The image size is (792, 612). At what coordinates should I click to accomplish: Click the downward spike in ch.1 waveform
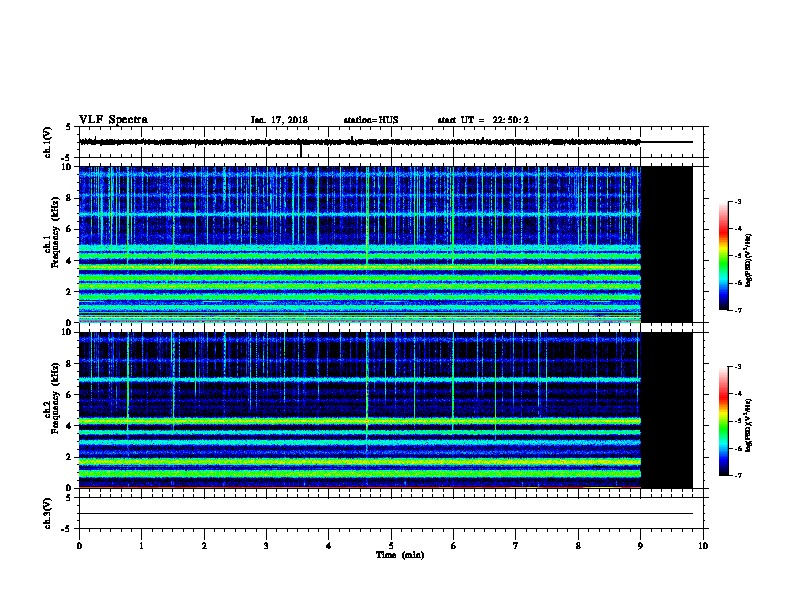pyautogui.click(x=301, y=151)
